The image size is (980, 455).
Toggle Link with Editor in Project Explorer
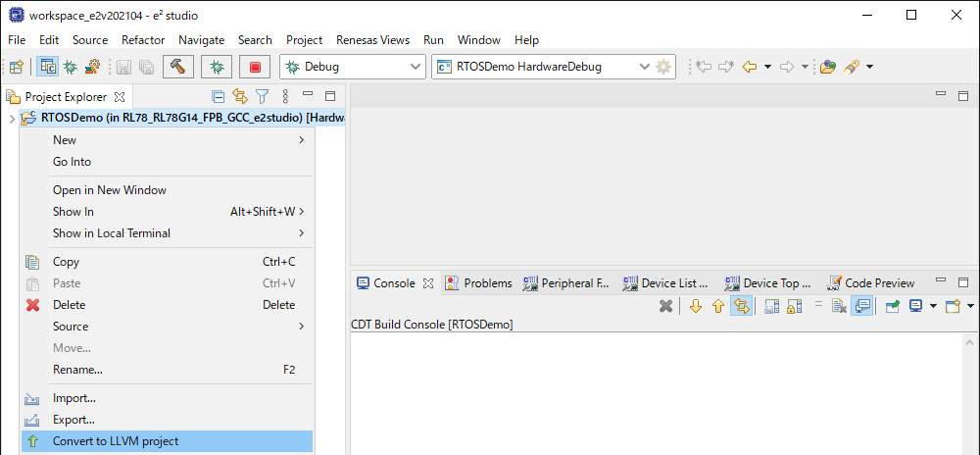pyautogui.click(x=240, y=96)
